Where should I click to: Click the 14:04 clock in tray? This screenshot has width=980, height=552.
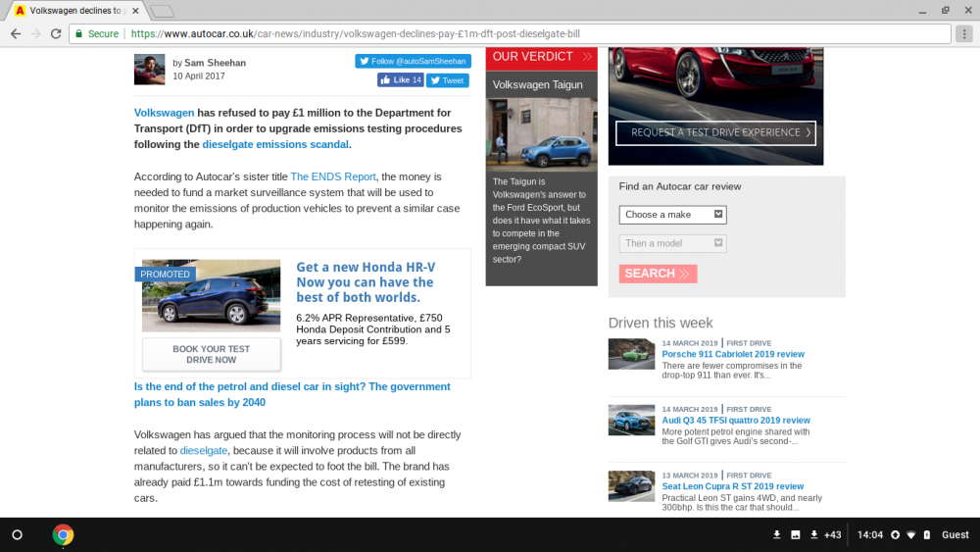(x=870, y=535)
